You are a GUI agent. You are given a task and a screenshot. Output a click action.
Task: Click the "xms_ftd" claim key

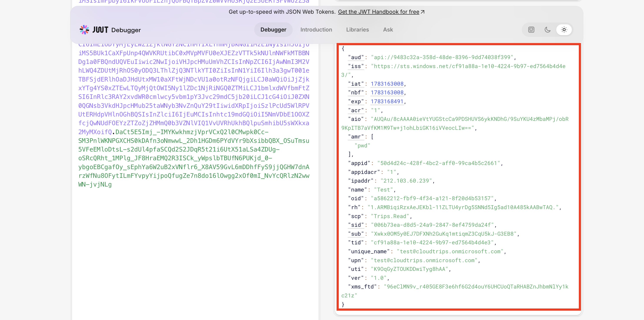tap(362, 287)
